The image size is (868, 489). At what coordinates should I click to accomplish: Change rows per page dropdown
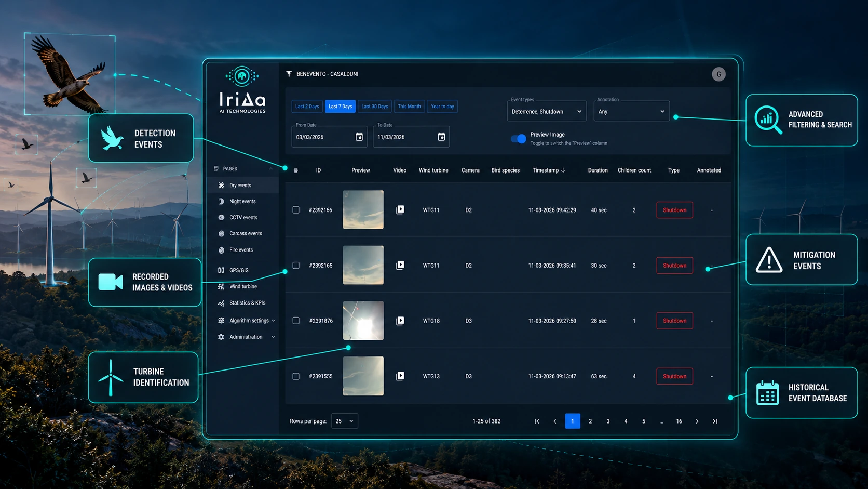pyautogui.click(x=345, y=421)
